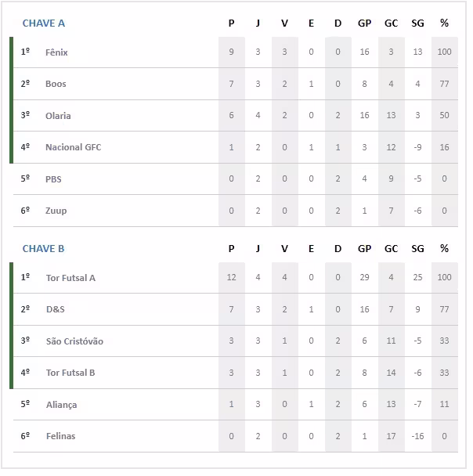Screen dimensions: 473x476
Task: Select the PBS team name
Action: pyautogui.click(x=53, y=179)
